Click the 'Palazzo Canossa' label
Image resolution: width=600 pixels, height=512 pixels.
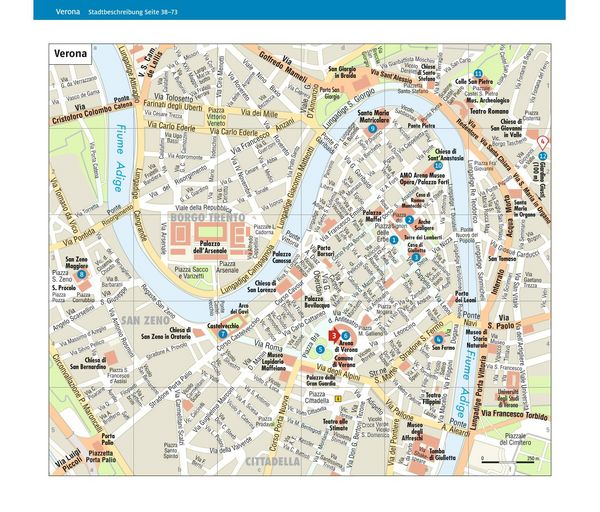282,257
